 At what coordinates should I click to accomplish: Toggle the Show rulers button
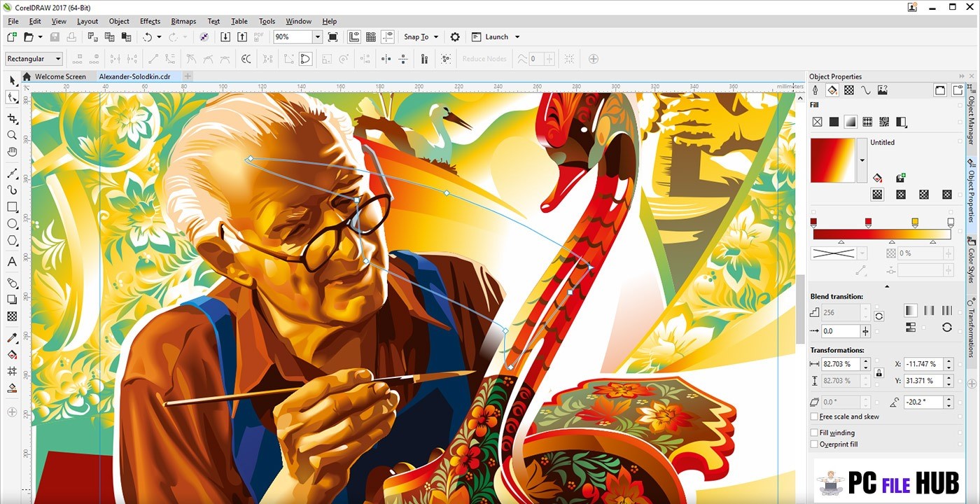[354, 37]
